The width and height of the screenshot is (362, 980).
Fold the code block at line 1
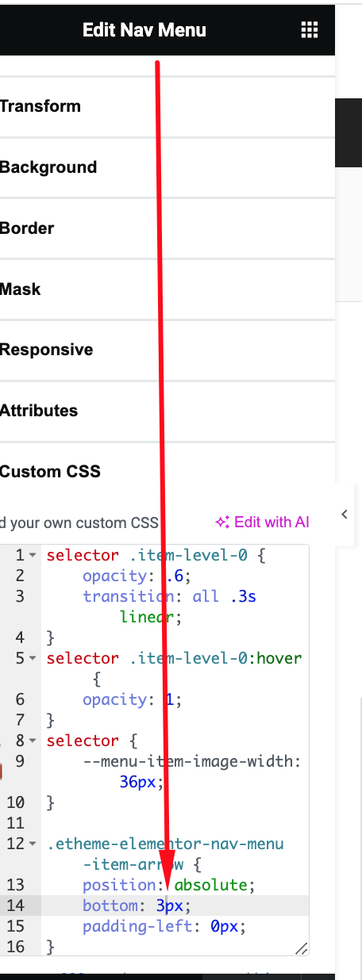32,556
